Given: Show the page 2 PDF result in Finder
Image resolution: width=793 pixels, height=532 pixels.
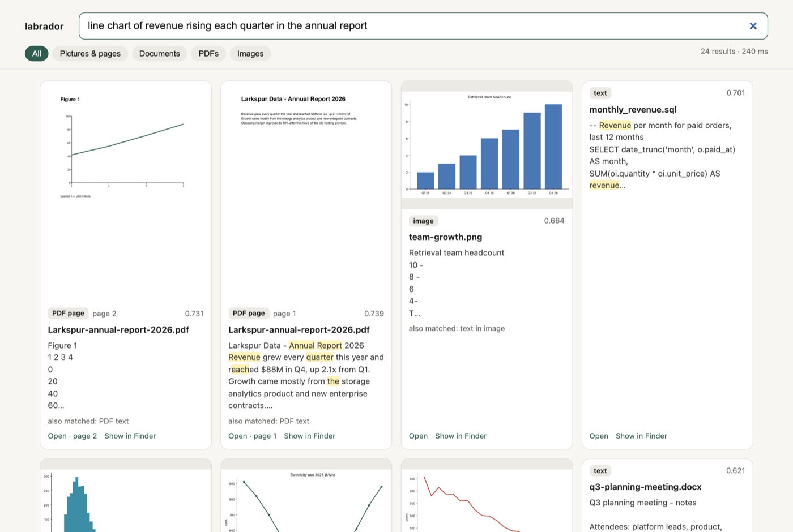Looking at the screenshot, I should (x=130, y=436).
